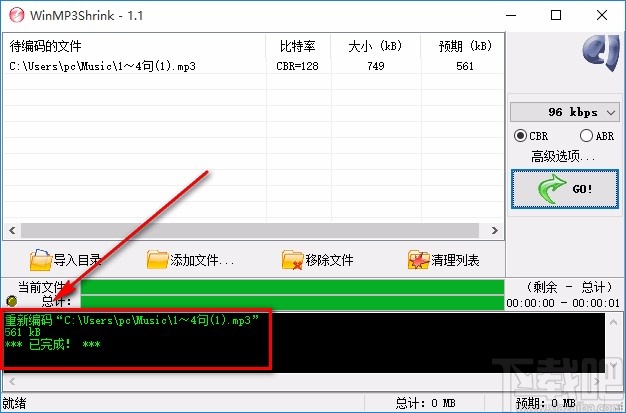The height and width of the screenshot is (413, 626).
Task: Click the application logo at top right
Action: click(600, 53)
